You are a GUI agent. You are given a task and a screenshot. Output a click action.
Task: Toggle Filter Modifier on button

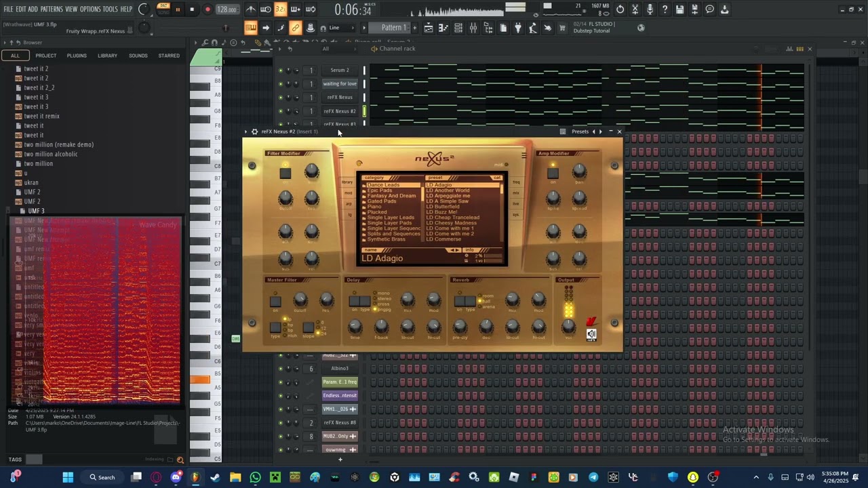click(285, 173)
